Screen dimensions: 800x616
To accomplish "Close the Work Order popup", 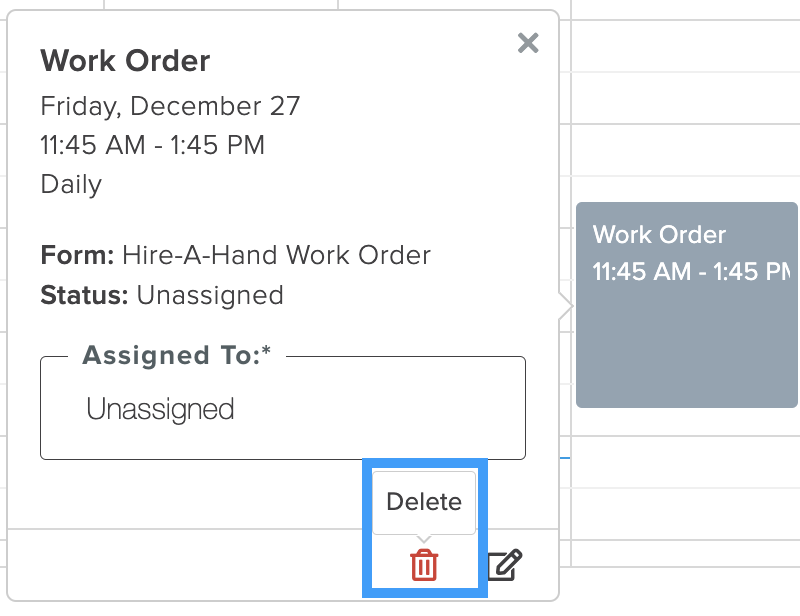I will click(528, 43).
